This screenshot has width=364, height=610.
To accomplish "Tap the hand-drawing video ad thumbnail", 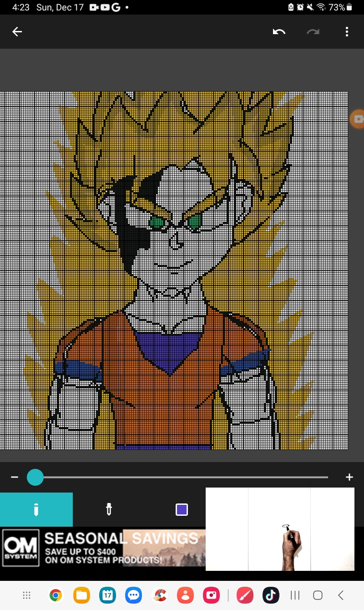I will pos(280,529).
